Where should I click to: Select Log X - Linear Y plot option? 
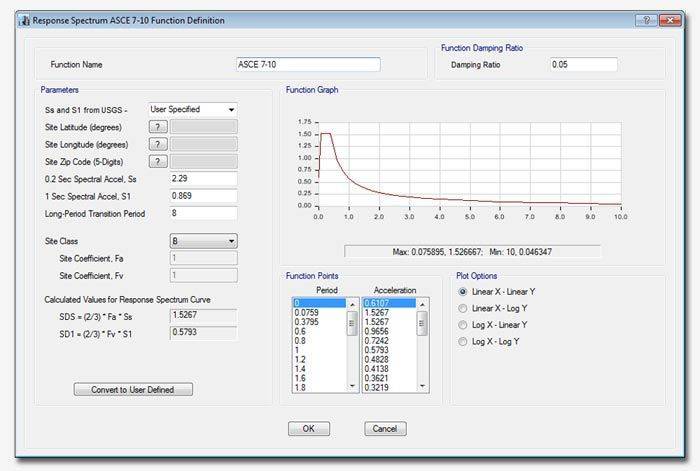tap(463, 325)
